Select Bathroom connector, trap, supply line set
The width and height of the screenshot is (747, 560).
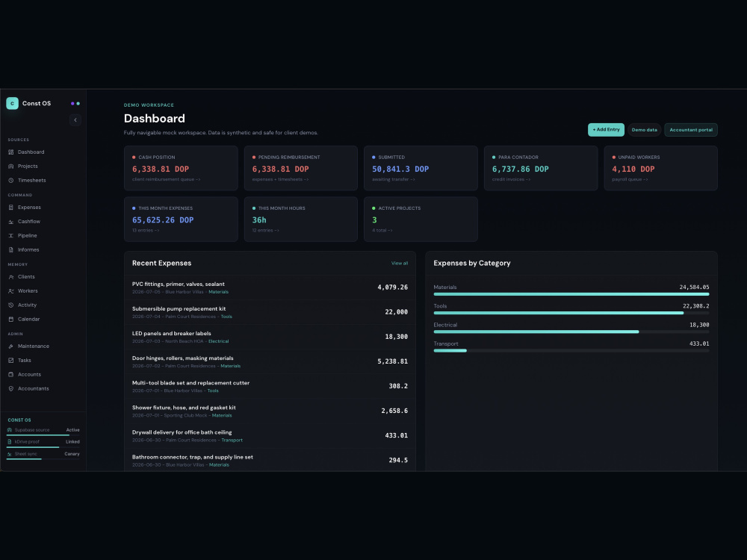pyautogui.click(x=270, y=460)
